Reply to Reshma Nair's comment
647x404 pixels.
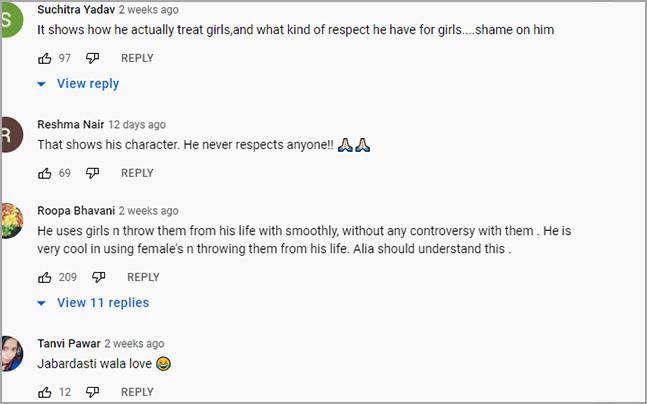(137, 173)
